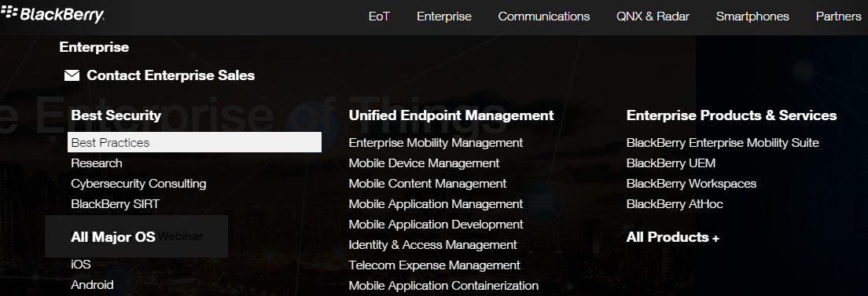Open the EoT menu
868x296 pixels.
pos(379,16)
